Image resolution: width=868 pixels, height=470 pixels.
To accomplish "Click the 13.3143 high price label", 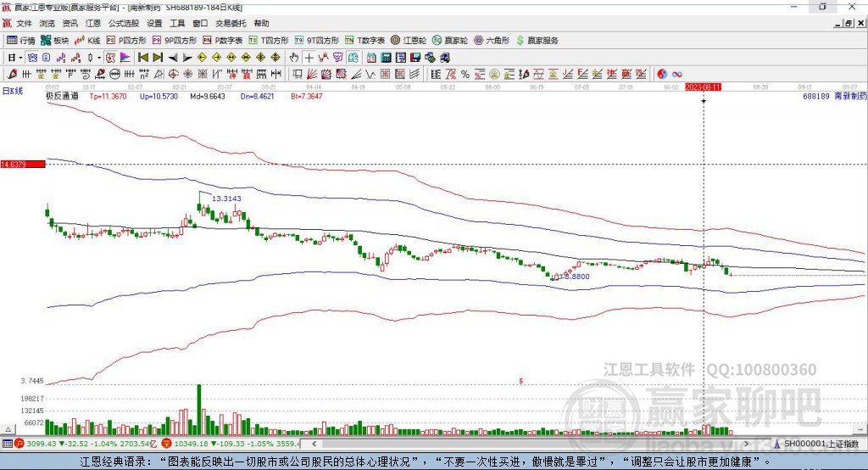I will click(226, 199).
